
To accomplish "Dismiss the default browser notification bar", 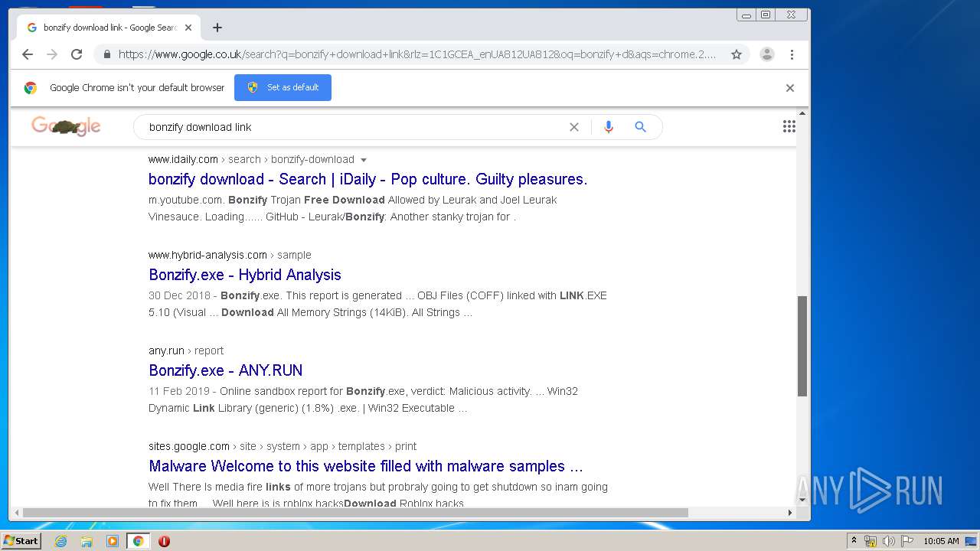I will pos(790,88).
